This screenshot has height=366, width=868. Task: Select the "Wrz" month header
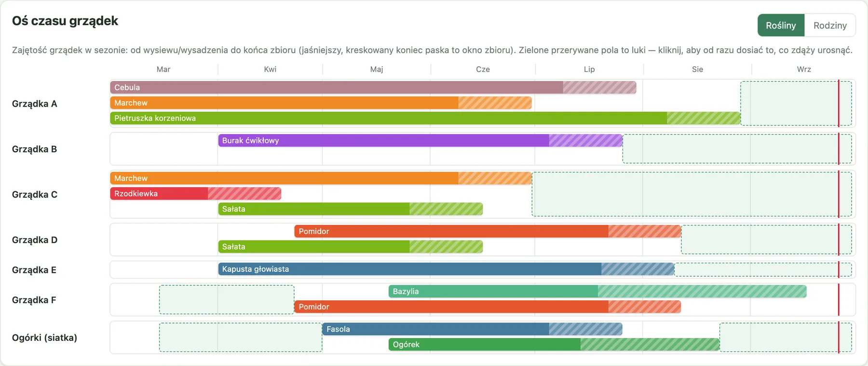pos(804,69)
